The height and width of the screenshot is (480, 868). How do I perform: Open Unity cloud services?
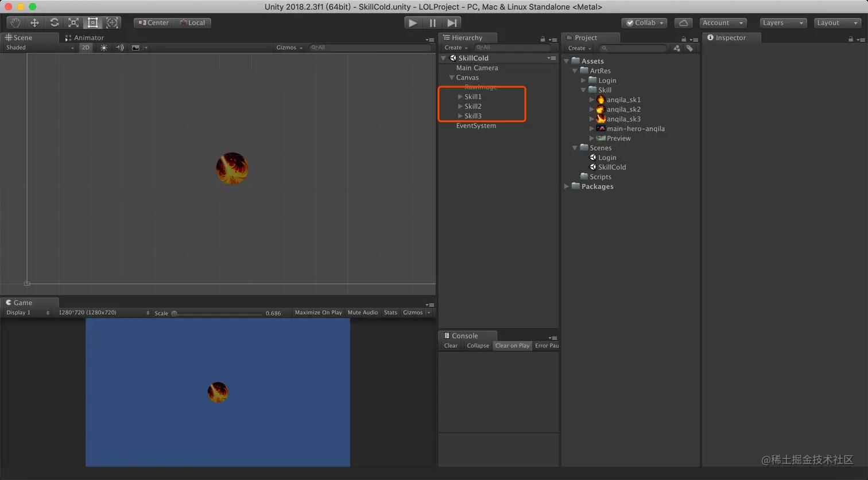coord(683,23)
